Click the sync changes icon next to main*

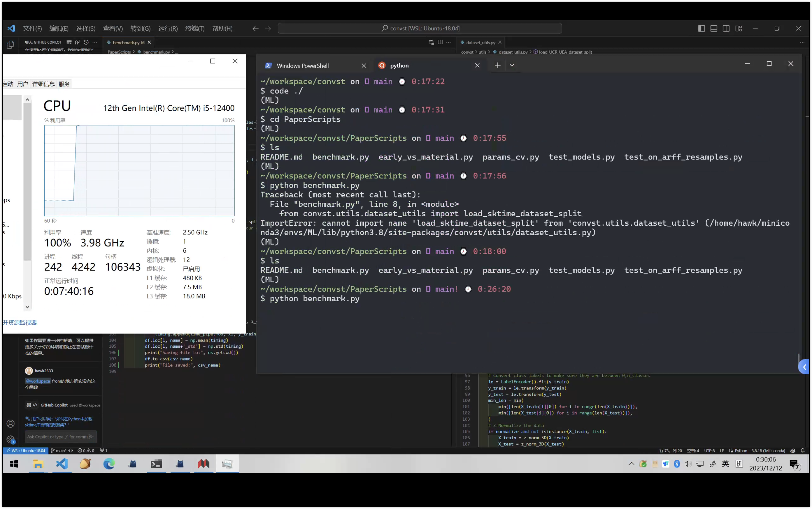[x=71, y=451]
